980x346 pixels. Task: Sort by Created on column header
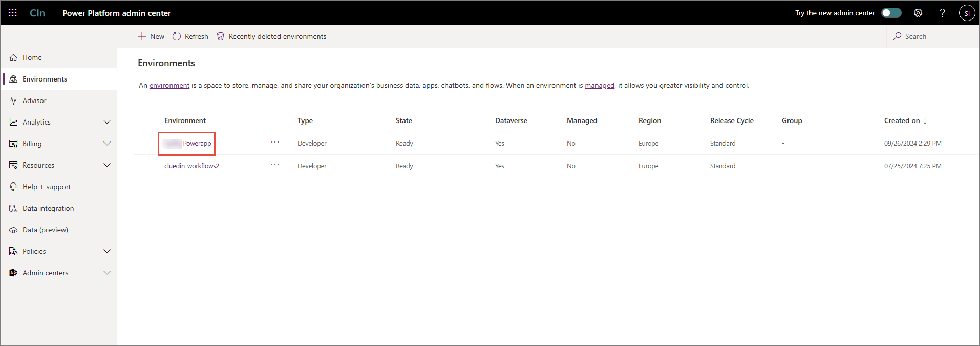[x=905, y=120]
